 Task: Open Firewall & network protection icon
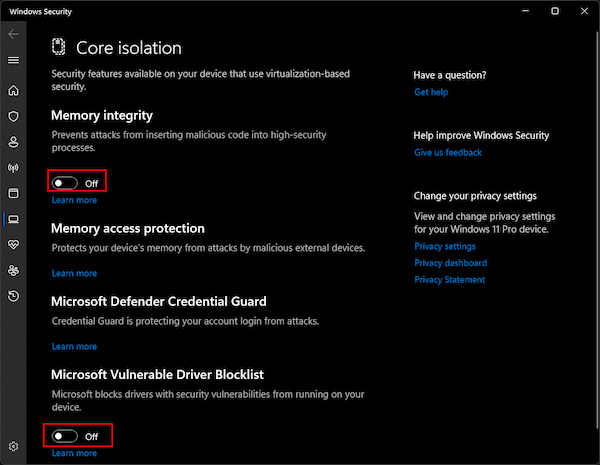click(x=13, y=168)
